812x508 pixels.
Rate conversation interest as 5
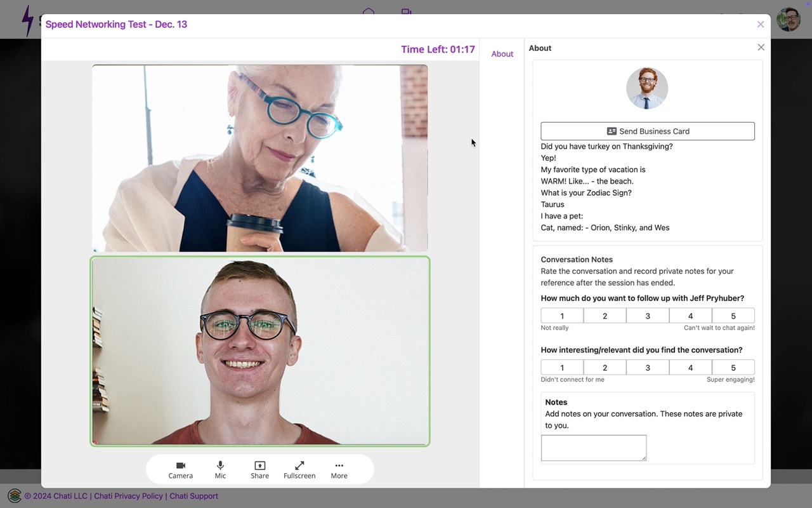733,367
